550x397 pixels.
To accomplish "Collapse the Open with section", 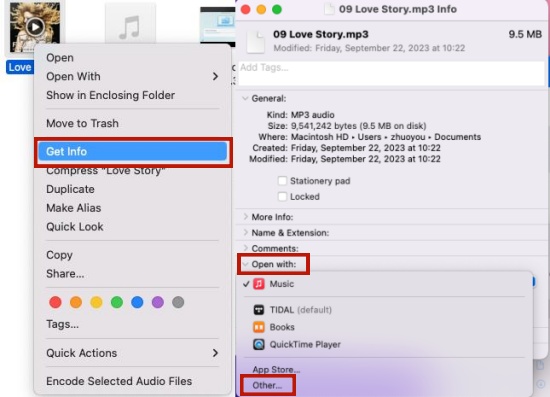I will tap(245, 264).
